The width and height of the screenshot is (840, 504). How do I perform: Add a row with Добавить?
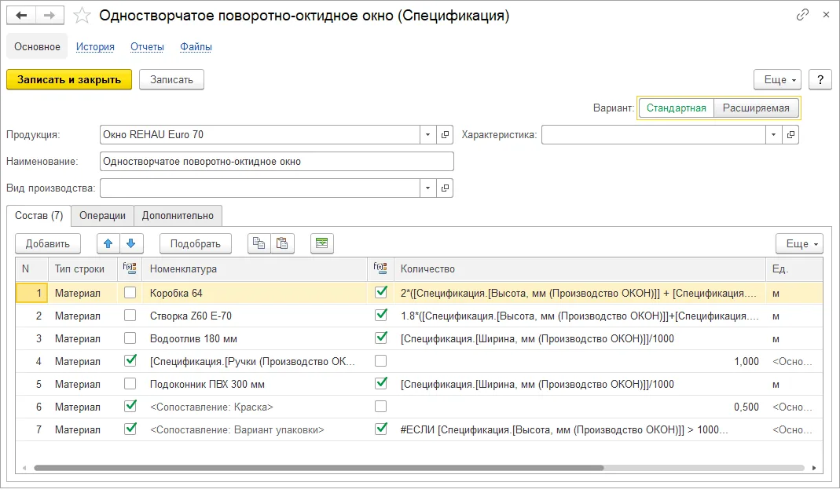point(48,243)
